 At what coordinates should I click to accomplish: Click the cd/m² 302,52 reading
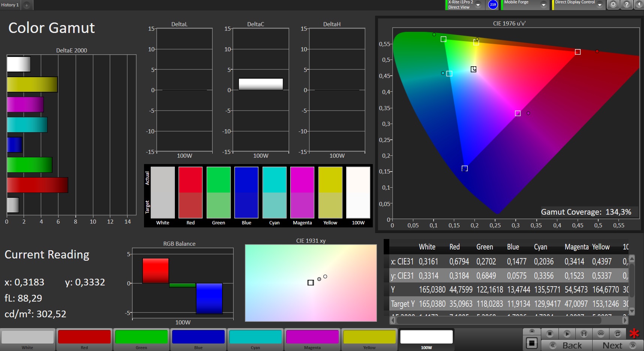click(x=35, y=314)
